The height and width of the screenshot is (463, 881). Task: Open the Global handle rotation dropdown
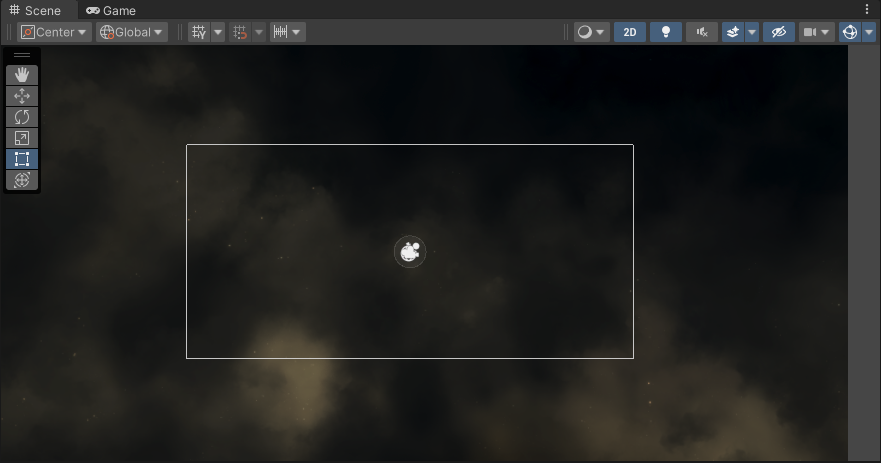click(132, 32)
